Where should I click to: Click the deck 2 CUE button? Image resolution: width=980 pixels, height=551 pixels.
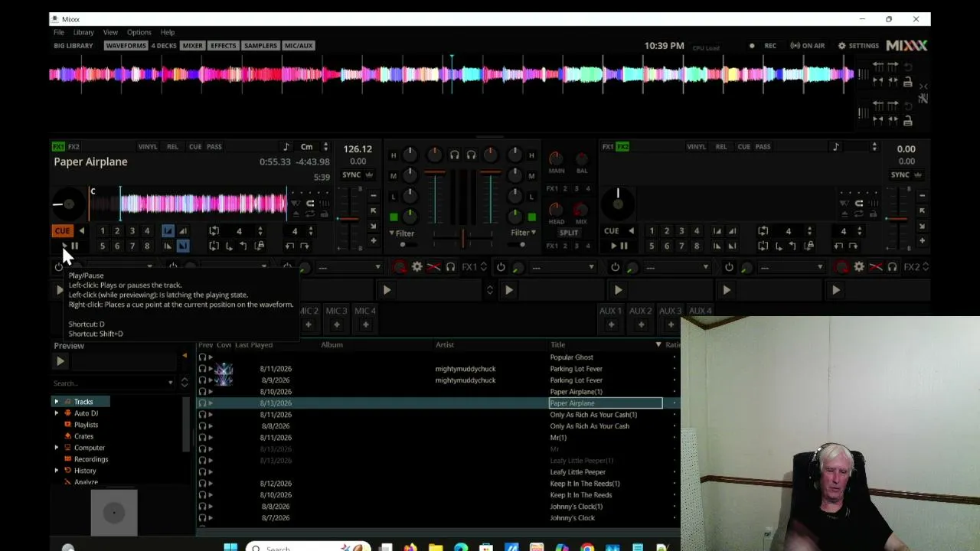pyautogui.click(x=611, y=230)
